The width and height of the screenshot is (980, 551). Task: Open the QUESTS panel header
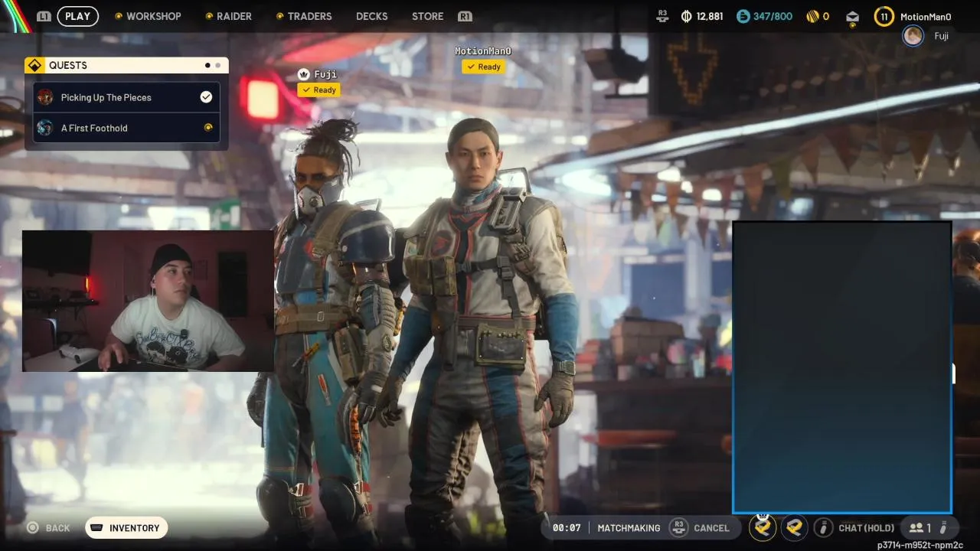(x=126, y=65)
